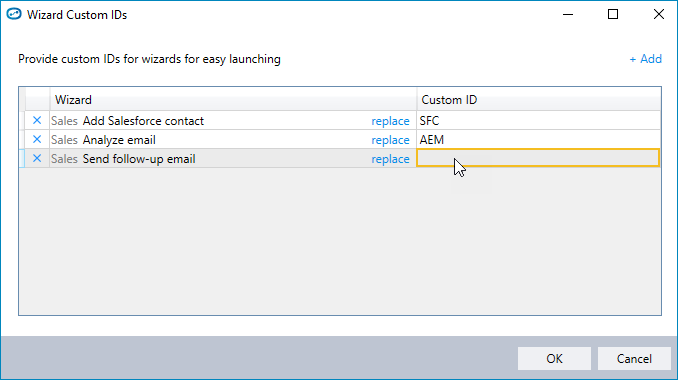Select the Send follow-up email wizard name
This screenshot has height=380, width=678.
(x=139, y=159)
